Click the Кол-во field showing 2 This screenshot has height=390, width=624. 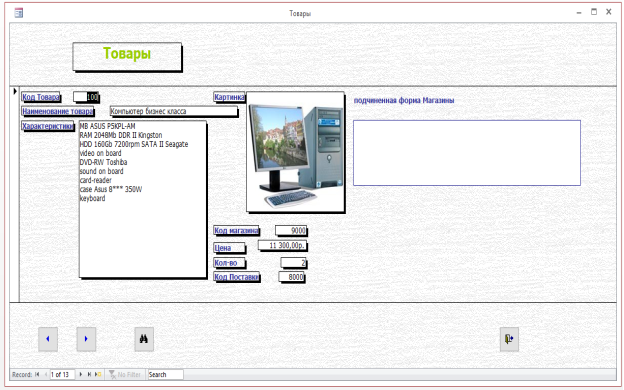pyautogui.click(x=293, y=263)
